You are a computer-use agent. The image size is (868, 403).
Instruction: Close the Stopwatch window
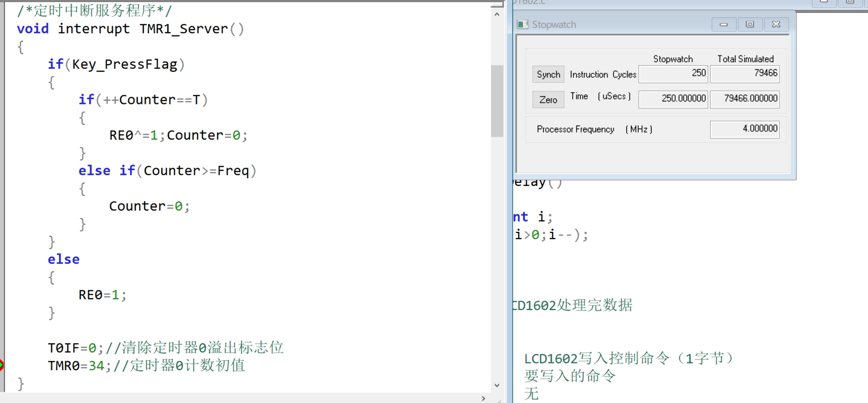click(776, 24)
